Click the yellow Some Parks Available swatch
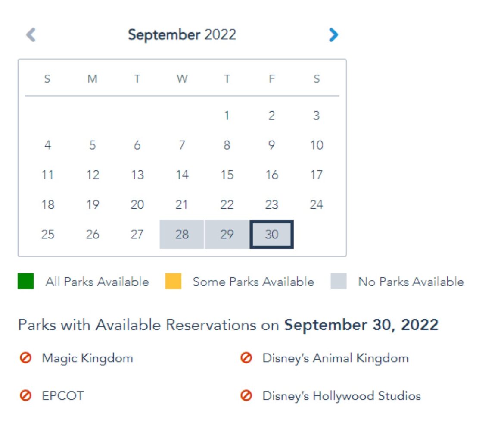 173,282
